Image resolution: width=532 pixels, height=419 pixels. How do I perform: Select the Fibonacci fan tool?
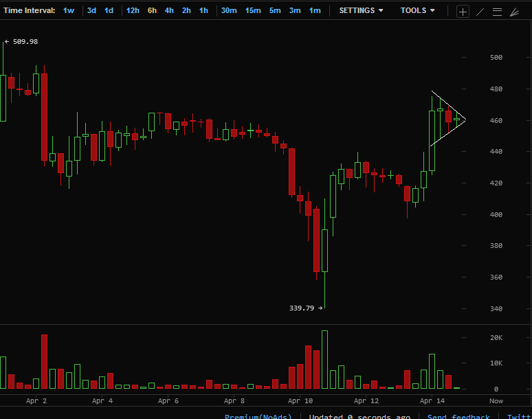tap(514, 12)
